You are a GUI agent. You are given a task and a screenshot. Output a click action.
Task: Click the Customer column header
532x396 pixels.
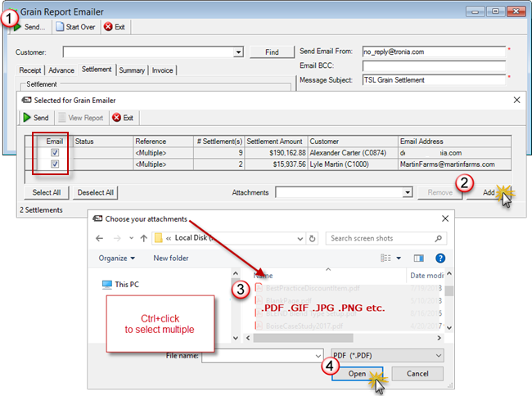[353, 142]
